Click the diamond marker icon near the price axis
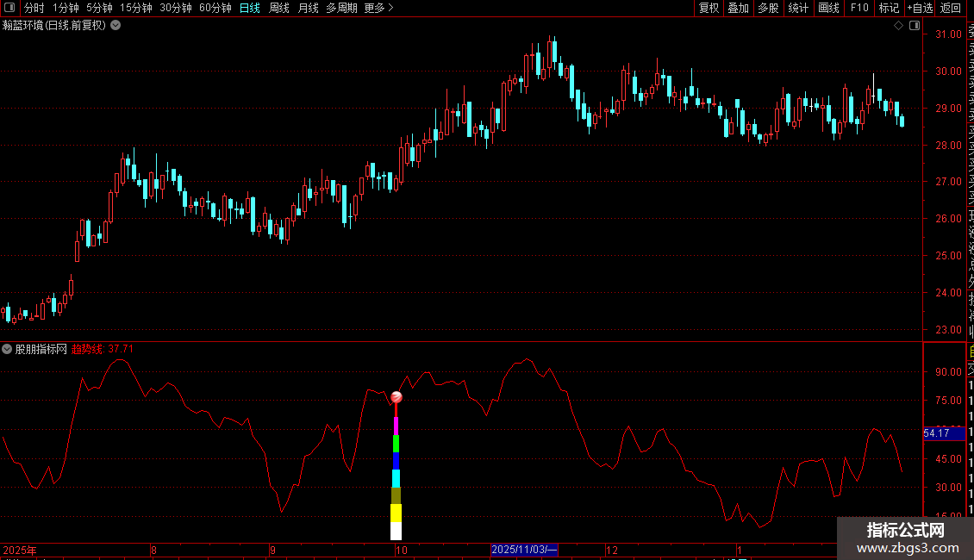974x560 pixels. click(x=898, y=26)
